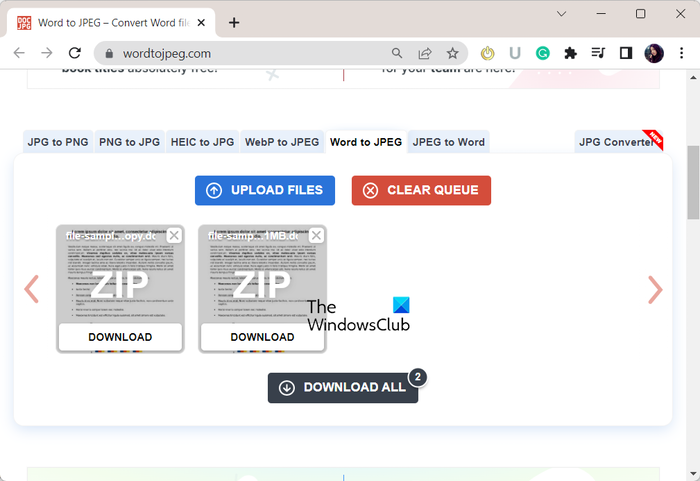The height and width of the screenshot is (481, 700).
Task: Bookmark this page with star icon
Action: click(x=453, y=53)
